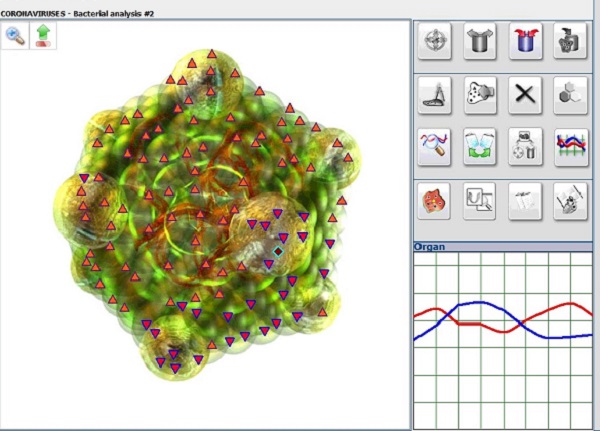Click the U-shaped curve selection icon

[481, 201]
